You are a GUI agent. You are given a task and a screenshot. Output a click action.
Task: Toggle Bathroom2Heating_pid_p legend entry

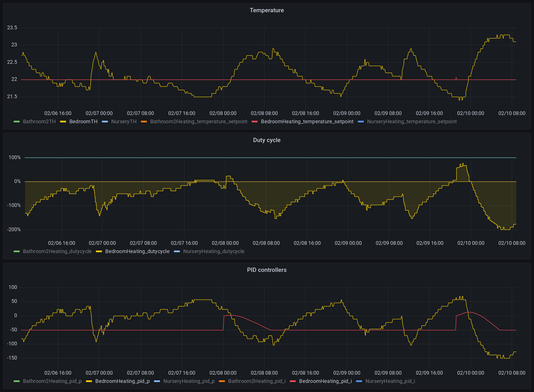(x=52, y=381)
